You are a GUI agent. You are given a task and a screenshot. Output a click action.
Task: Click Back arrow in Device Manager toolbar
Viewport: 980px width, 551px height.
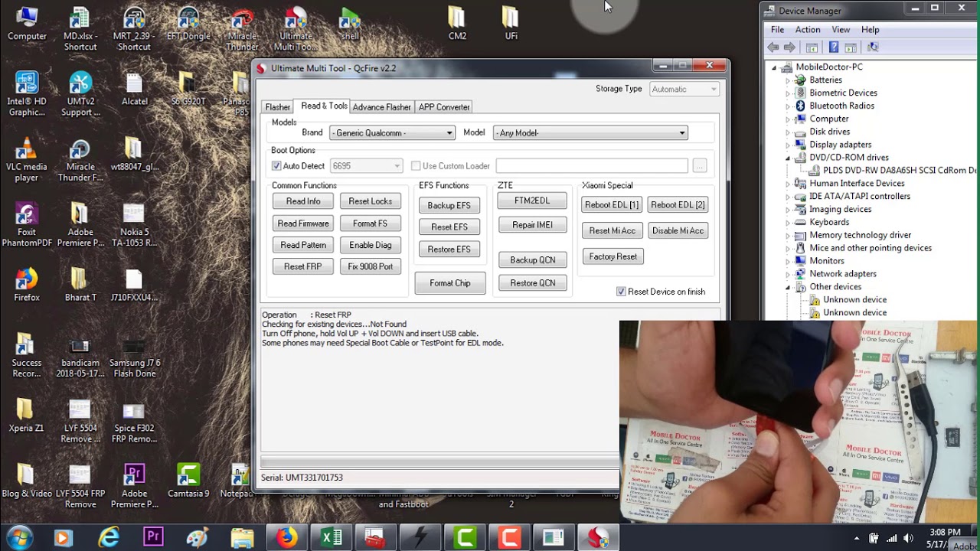[773, 47]
